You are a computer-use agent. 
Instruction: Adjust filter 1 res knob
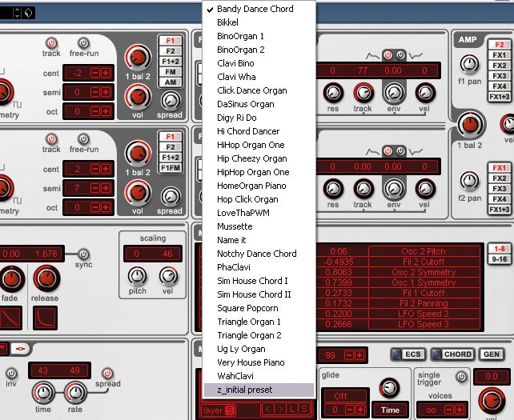pyautogui.click(x=333, y=93)
